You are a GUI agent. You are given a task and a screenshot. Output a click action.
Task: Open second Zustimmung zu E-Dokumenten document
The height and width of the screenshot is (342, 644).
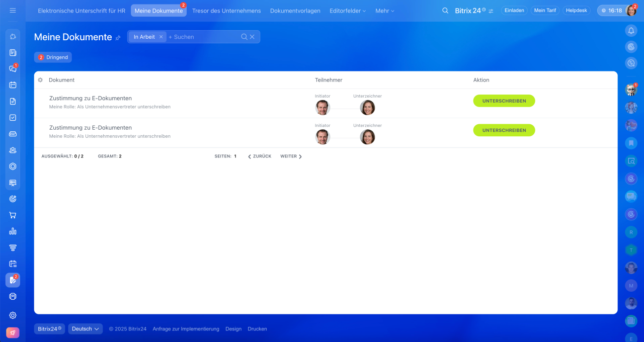point(91,128)
